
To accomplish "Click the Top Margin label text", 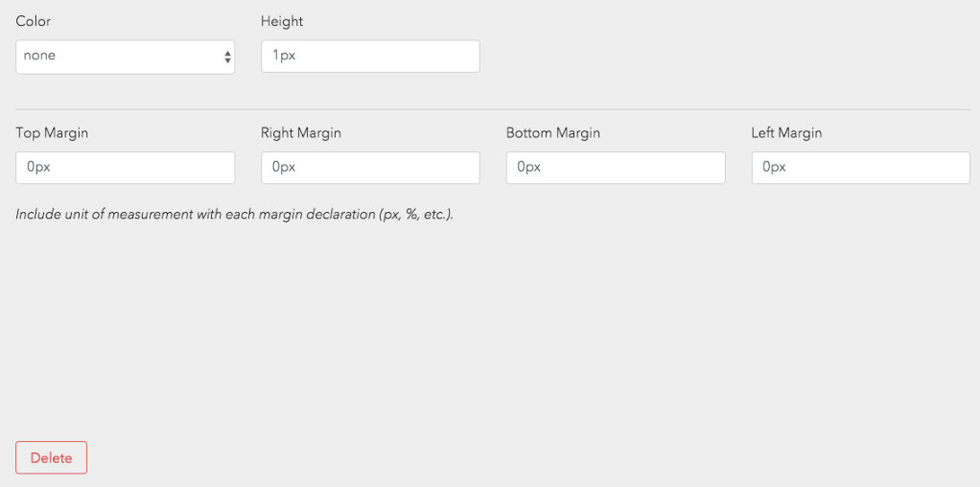I will 52,133.
